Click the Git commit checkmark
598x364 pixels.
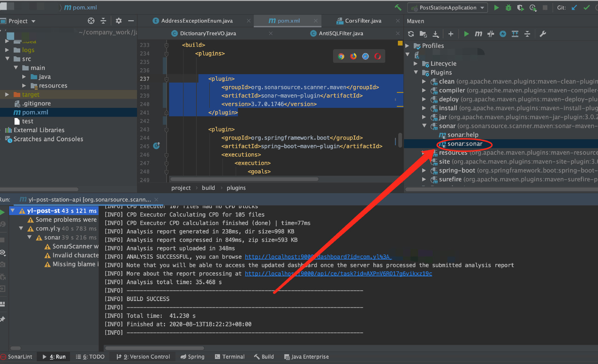tap(587, 7)
